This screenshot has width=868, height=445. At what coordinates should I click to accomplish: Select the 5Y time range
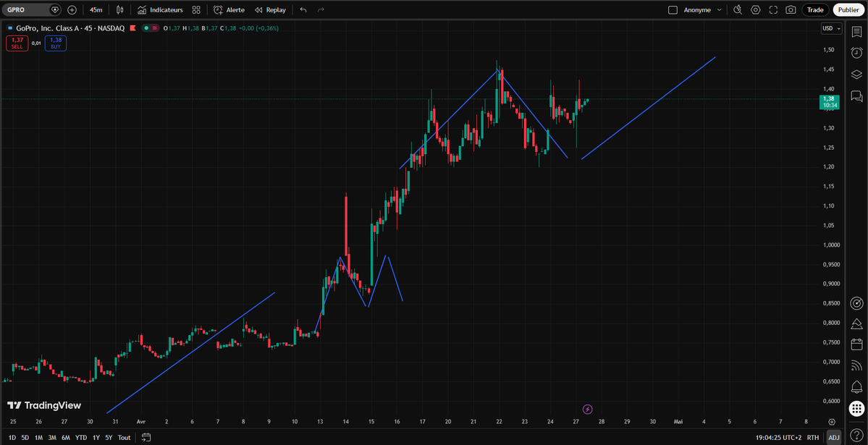click(x=109, y=437)
